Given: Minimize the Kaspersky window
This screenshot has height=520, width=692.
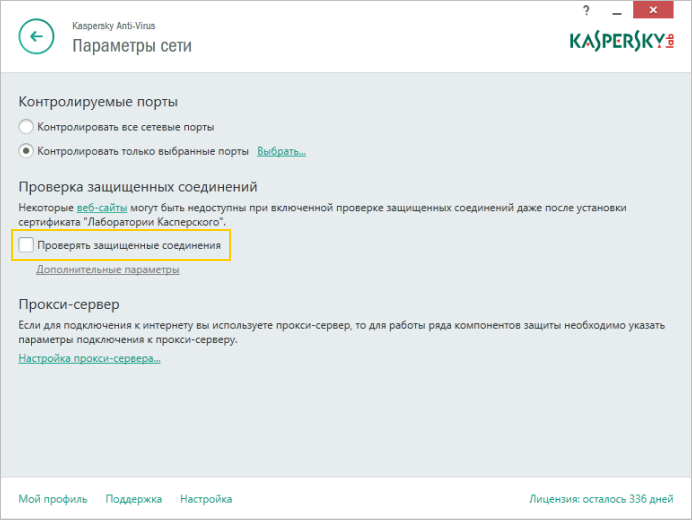Looking at the screenshot, I should click(617, 13).
